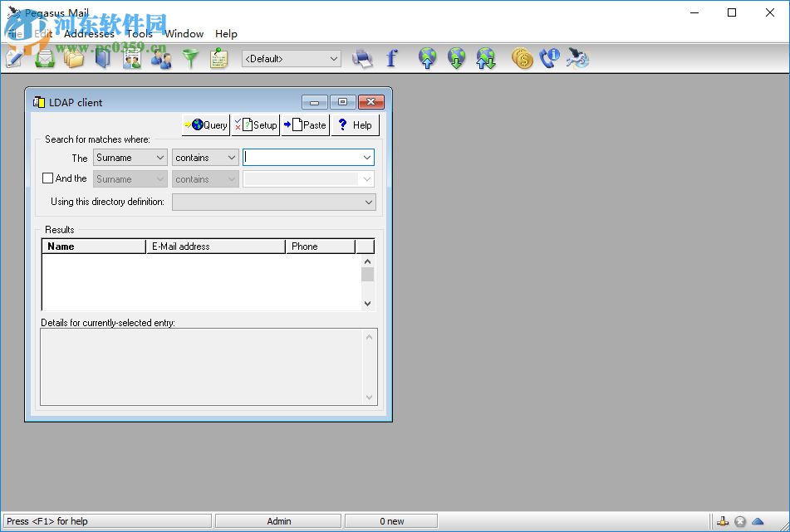
Task: Click 'Press <F1> for help' status text
Action: [x=47, y=521]
